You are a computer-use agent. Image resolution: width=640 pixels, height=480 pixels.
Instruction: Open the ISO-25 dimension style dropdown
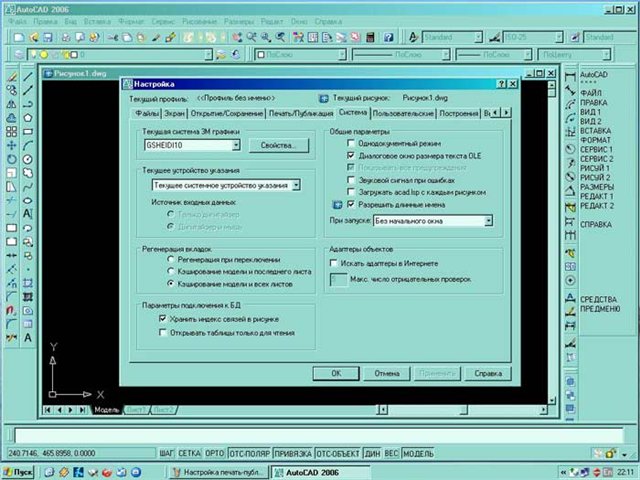559,38
